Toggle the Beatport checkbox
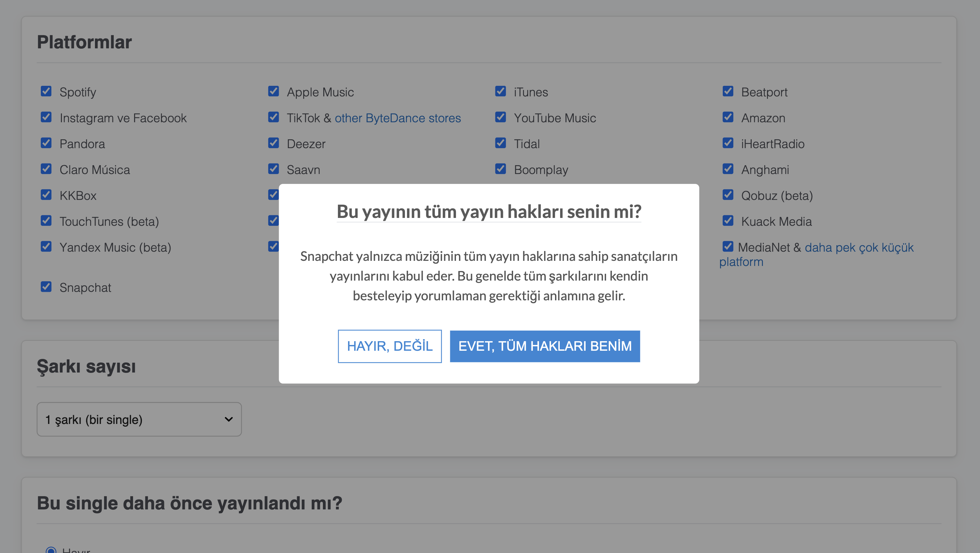This screenshot has width=980, height=553. (x=728, y=91)
